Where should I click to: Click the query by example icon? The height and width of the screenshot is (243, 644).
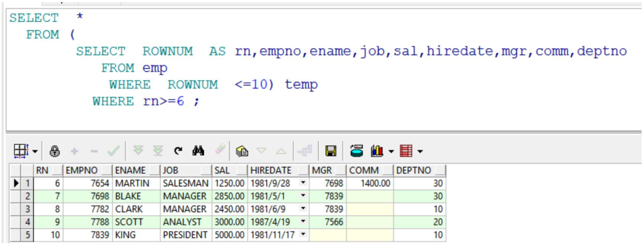point(242,151)
